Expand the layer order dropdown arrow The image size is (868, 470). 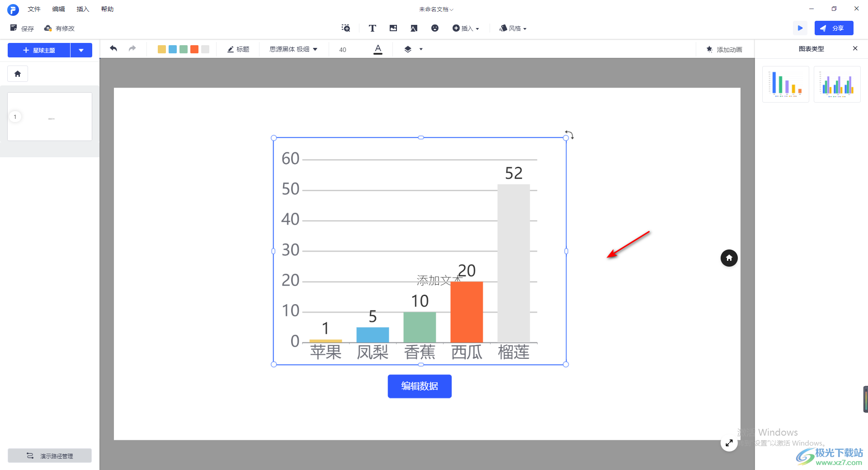[421, 49]
